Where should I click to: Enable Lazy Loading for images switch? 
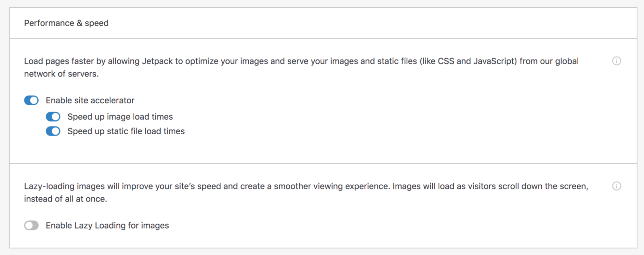tap(31, 225)
